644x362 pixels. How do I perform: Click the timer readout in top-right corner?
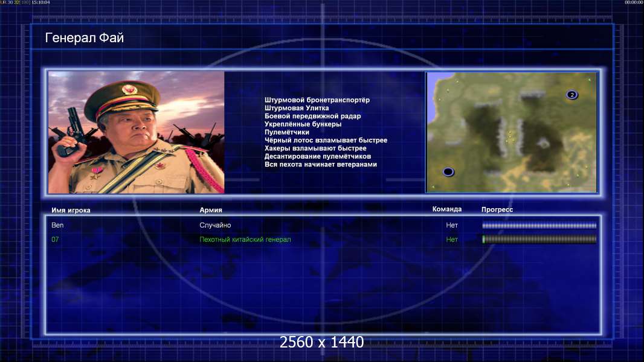tap(634, 2)
